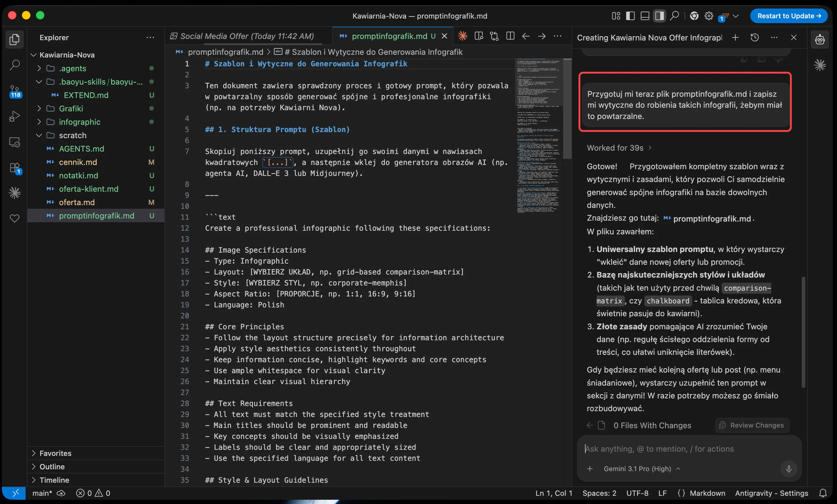Toggle the primary side bar visibility
Image resolution: width=837 pixels, height=504 pixels.
(x=630, y=16)
